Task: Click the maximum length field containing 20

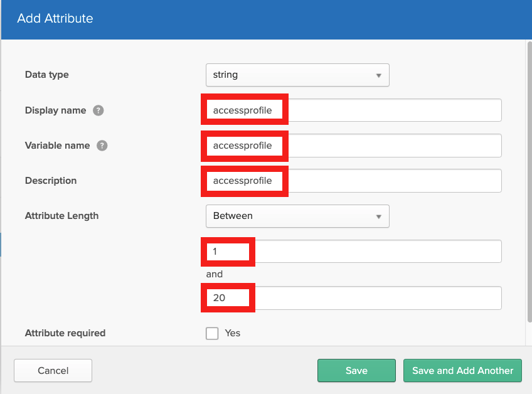Action: (351, 297)
